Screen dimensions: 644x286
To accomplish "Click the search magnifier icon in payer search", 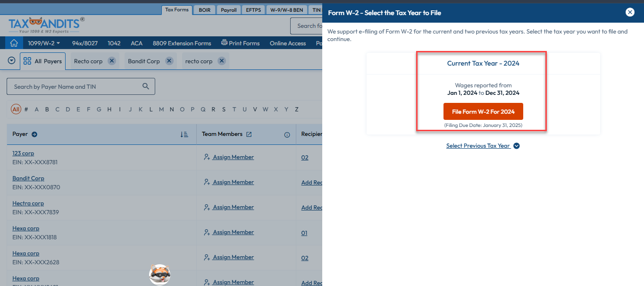I will point(146,86).
